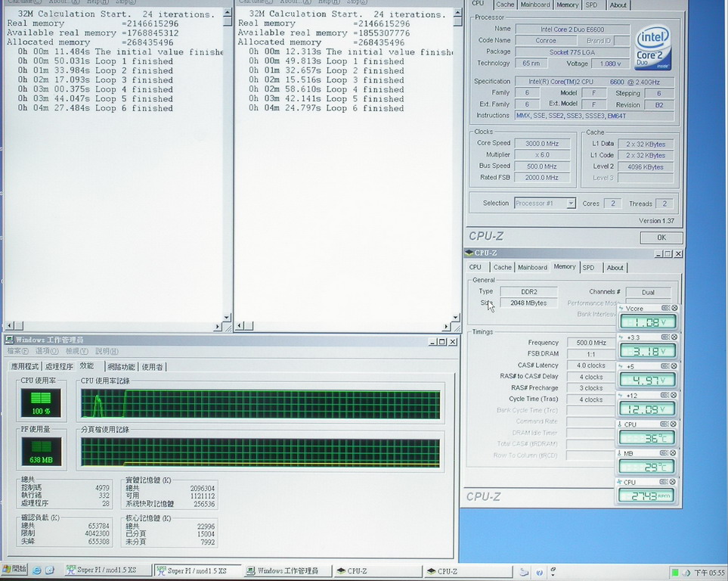Viewport: 728px width, 581px height.
Task: Open About tab in upper CPU-Z
Action: pyautogui.click(x=618, y=5)
